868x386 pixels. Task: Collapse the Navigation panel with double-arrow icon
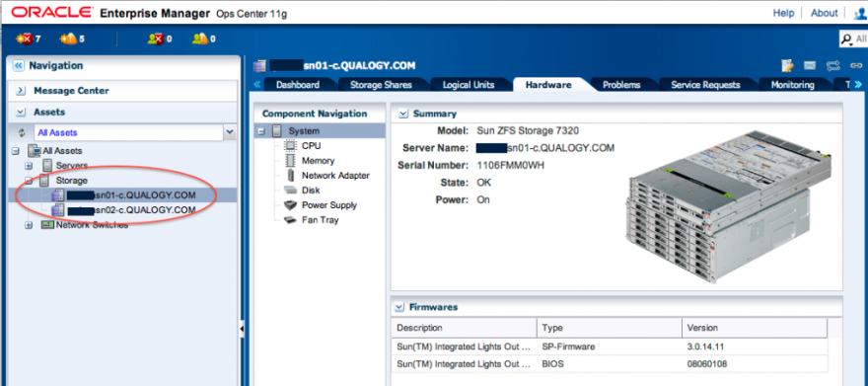(19, 66)
